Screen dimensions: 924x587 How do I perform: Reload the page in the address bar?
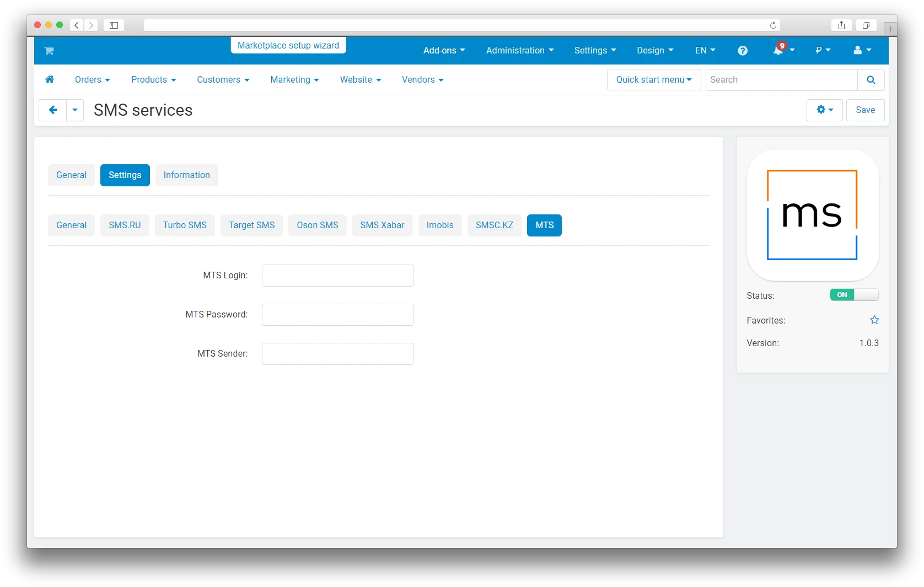point(773,25)
